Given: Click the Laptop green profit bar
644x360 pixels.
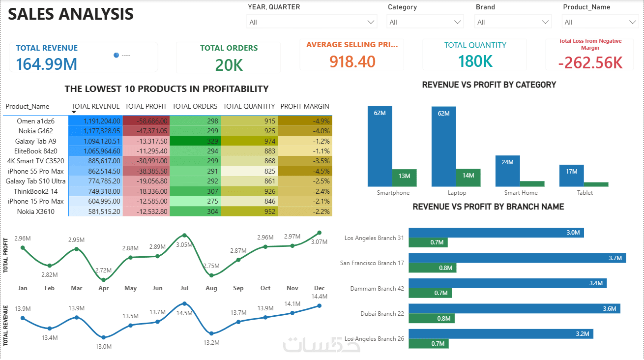Looking at the screenshot, I should [x=468, y=178].
